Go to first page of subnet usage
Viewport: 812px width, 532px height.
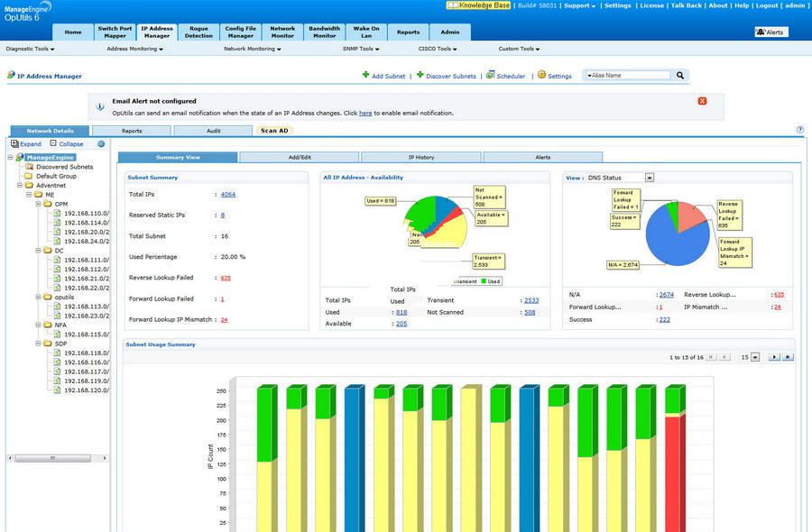(712, 357)
